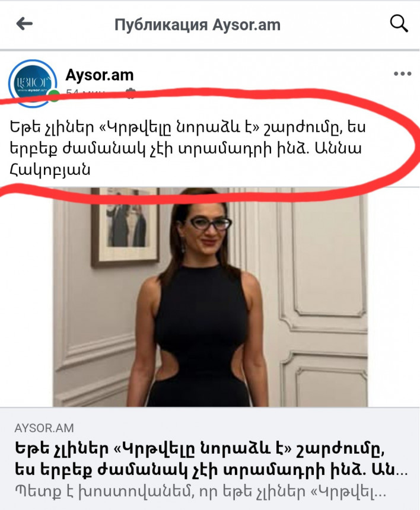420x510 pixels.
Task: Tap the AYSOR.AM domain label in preview
Action: pyautogui.click(x=44, y=428)
